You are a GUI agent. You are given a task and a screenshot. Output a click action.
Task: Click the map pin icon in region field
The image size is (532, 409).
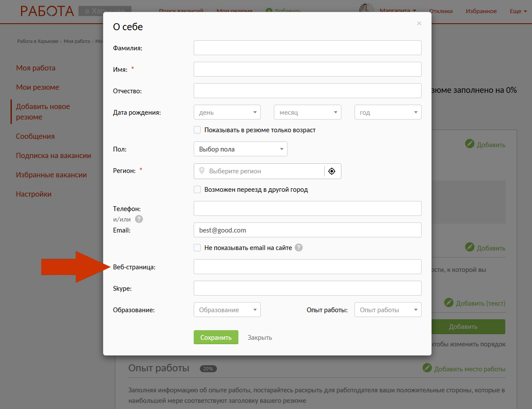tap(202, 171)
